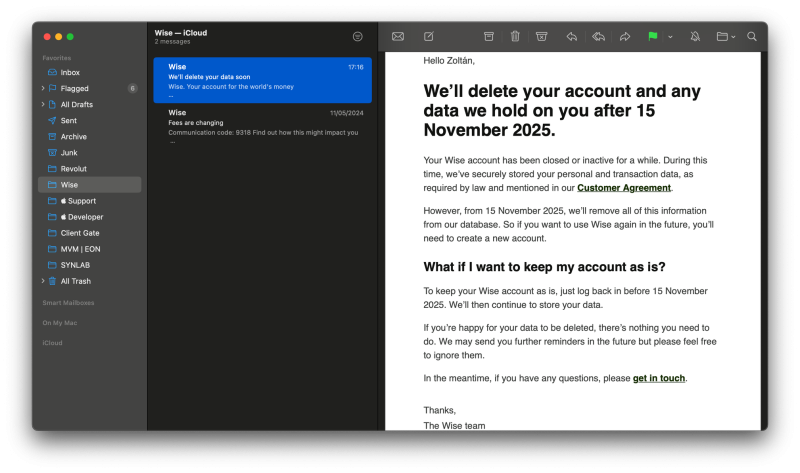Reply All to the message
The height and width of the screenshot is (473, 800).
pyautogui.click(x=598, y=36)
